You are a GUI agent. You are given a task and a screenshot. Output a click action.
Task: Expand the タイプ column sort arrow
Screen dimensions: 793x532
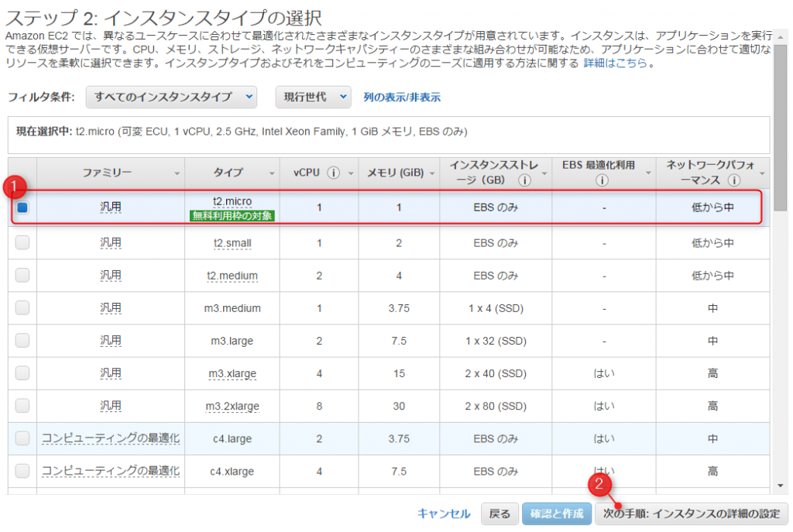(x=271, y=173)
